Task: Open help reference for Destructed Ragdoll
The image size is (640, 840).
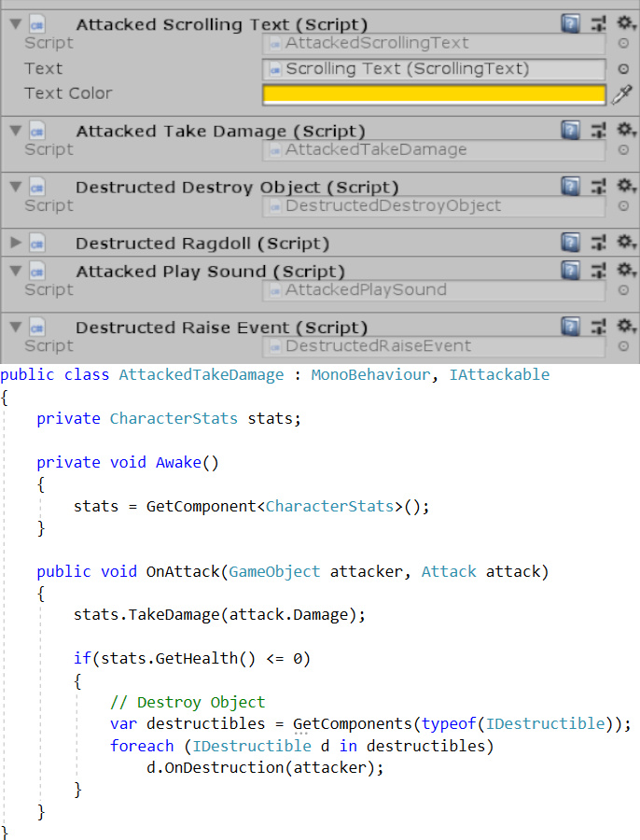Action: coord(571,243)
